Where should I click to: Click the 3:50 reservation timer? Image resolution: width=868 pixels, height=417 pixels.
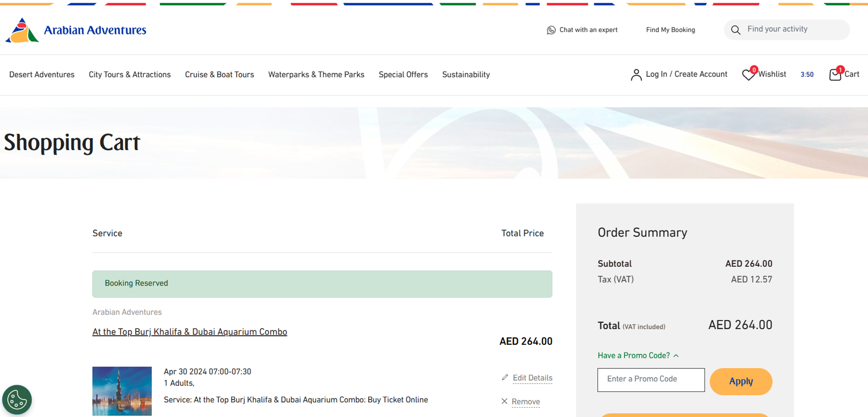click(807, 75)
